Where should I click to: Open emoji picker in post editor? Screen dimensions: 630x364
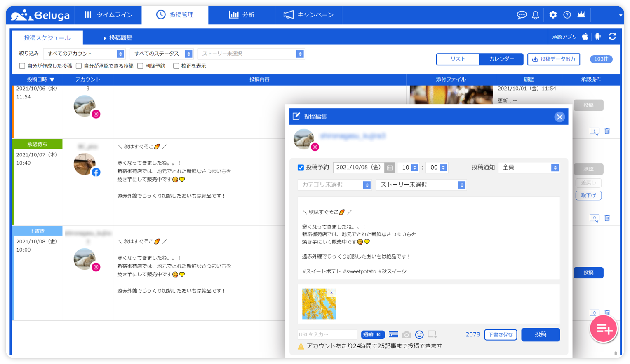pos(419,335)
